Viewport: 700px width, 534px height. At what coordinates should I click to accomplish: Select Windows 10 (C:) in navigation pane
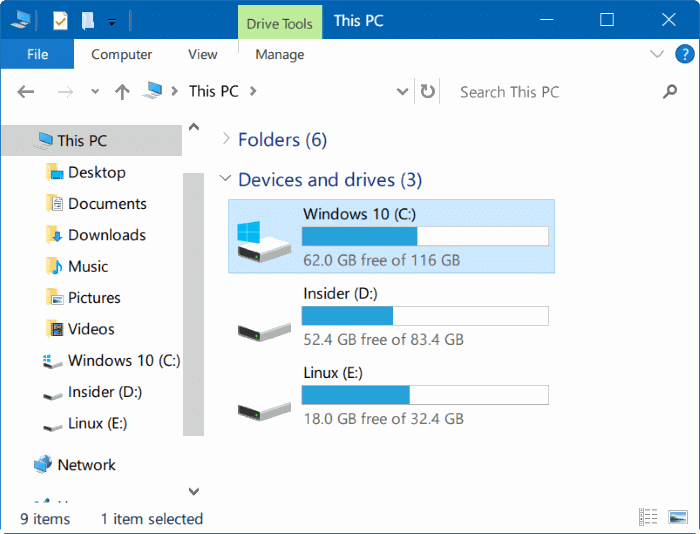click(124, 360)
